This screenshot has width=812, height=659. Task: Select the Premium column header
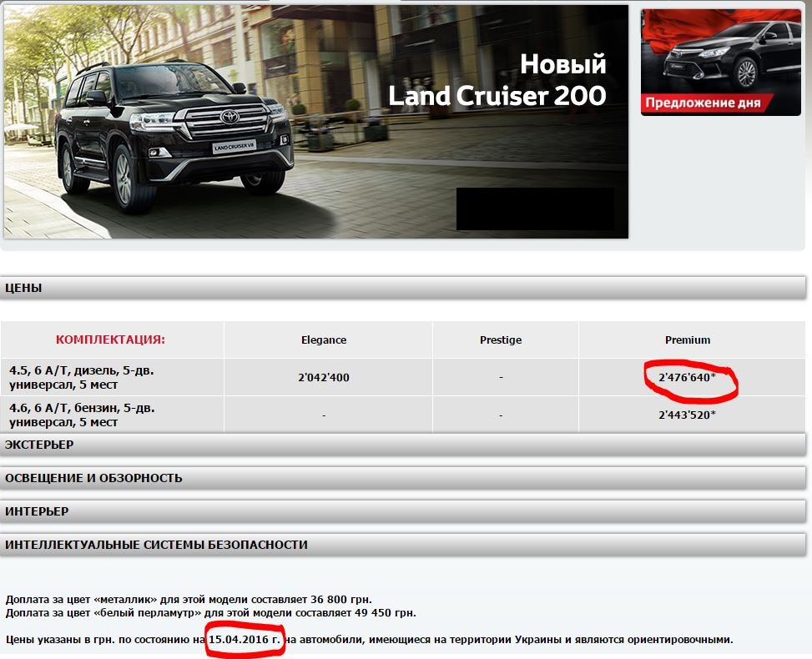(x=688, y=340)
